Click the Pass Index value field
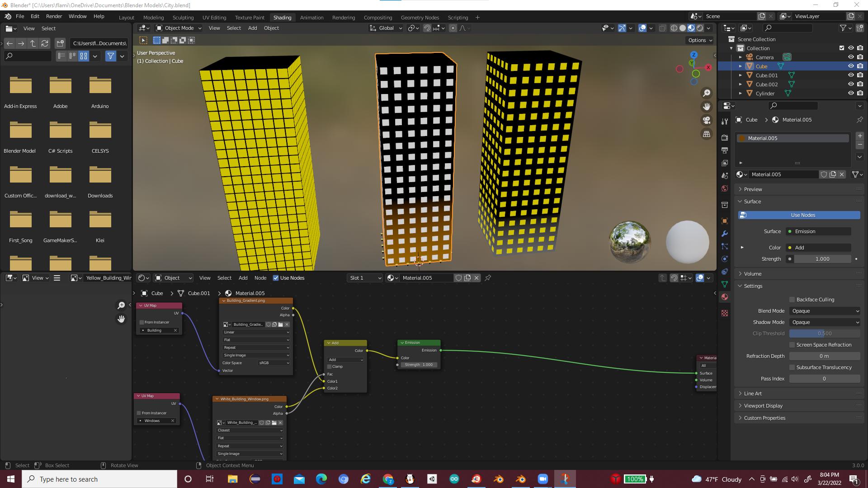Image resolution: width=868 pixels, height=488 pixels. (x=825, y=379)
